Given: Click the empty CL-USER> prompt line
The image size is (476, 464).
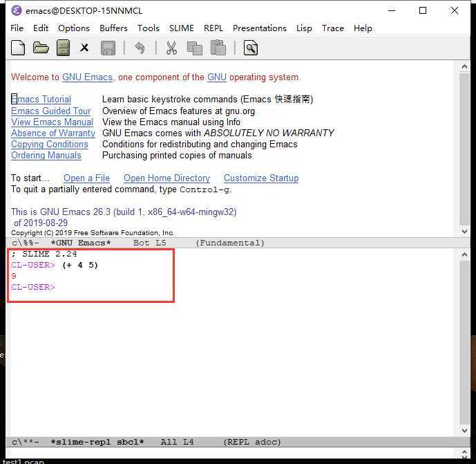Looking at the screenshot, I should [x=33, y=287].
